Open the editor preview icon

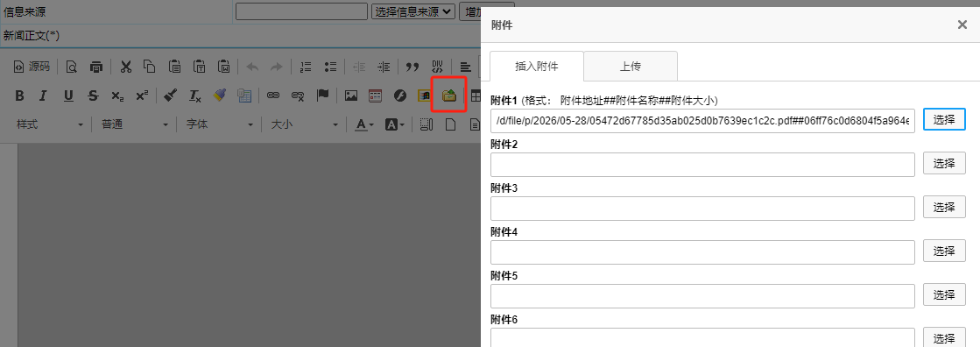72,67
